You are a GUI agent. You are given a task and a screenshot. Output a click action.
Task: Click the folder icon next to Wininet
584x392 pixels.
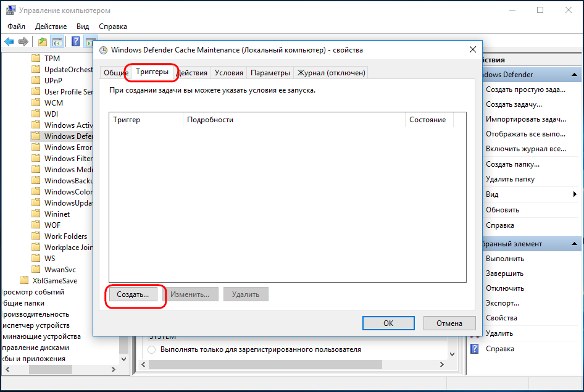tap(36, 214)
